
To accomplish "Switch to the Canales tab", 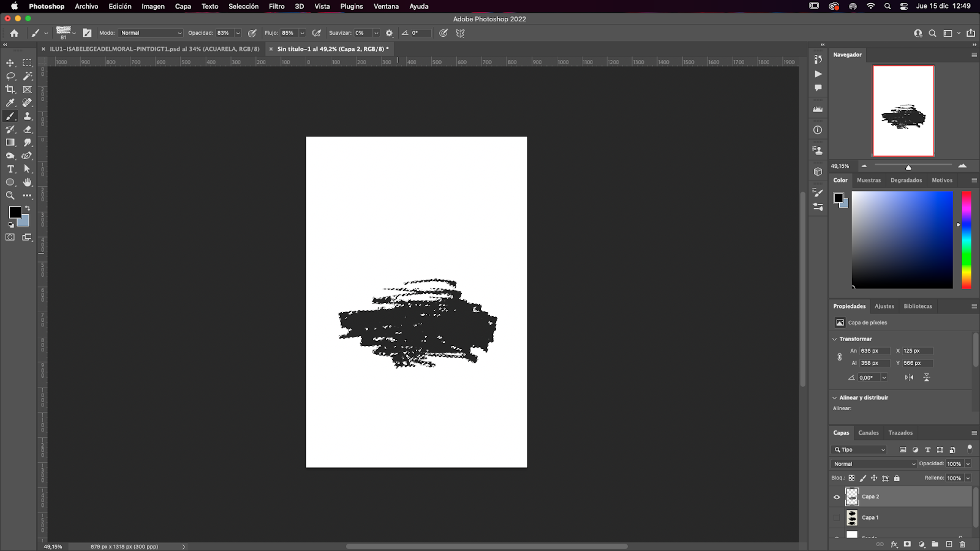I will click(x=869, y=433).
